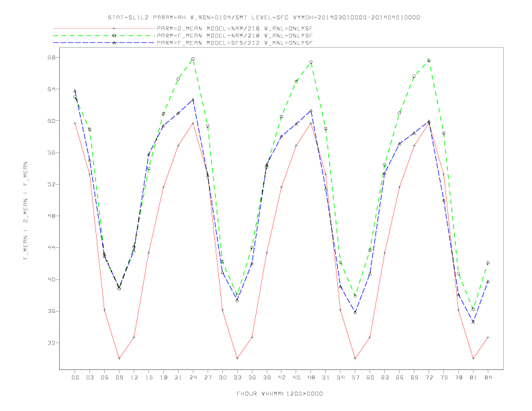Click x-axis forecast hour label 45
This screenshot has height=411, width=532.
[296, 377]
